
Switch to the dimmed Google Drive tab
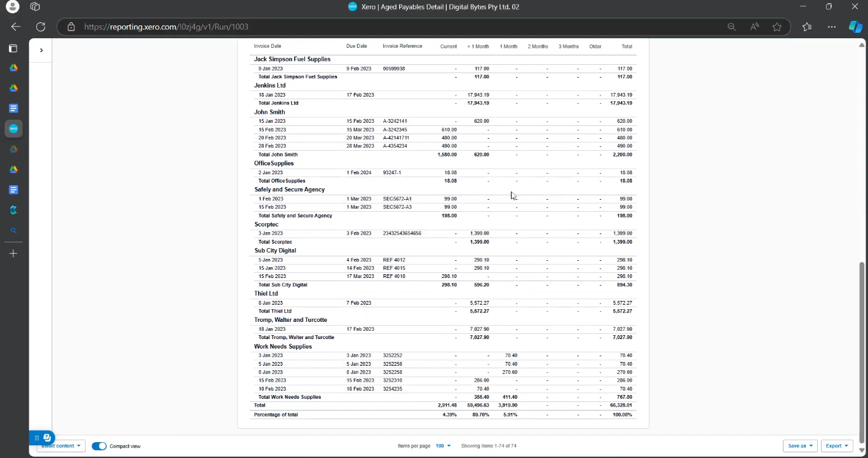[13, 149]
